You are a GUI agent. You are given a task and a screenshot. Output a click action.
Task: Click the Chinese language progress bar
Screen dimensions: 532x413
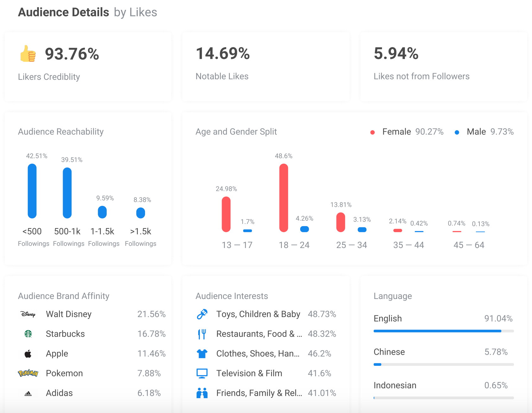(x=444, y=365)
